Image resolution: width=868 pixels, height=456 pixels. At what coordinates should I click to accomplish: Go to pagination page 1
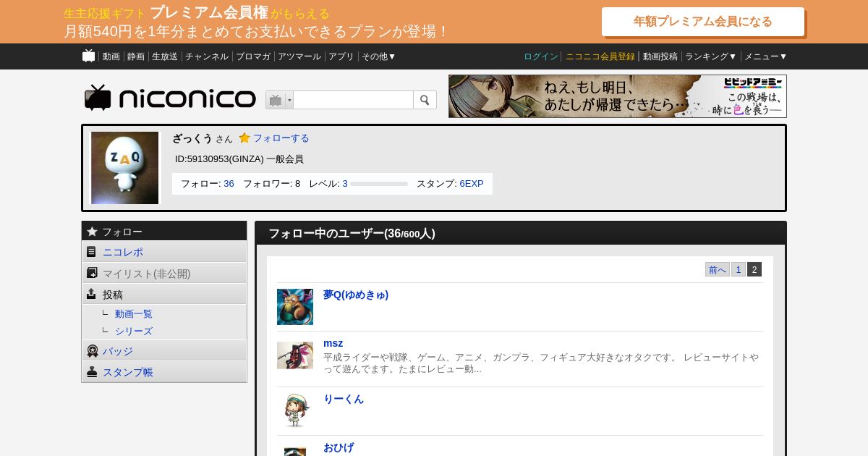tap(739, 269)
